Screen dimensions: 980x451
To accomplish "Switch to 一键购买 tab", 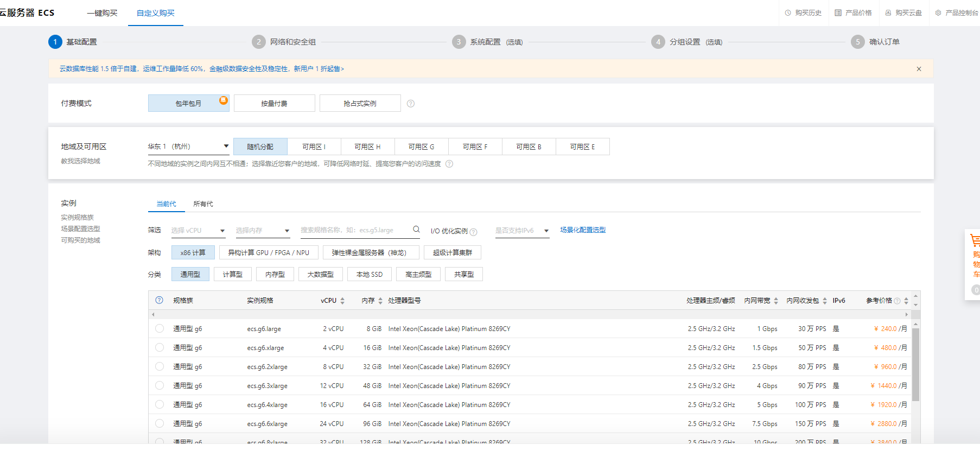I will 102,13.
